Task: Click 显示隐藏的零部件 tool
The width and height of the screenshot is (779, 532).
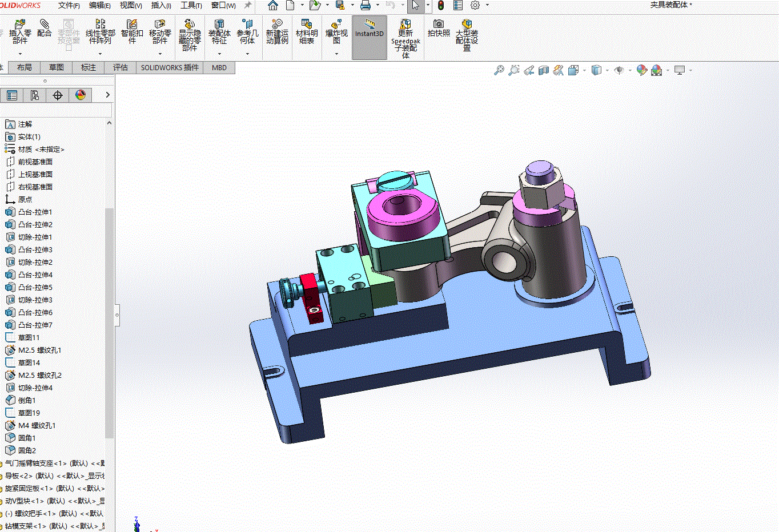Action: 190,35
